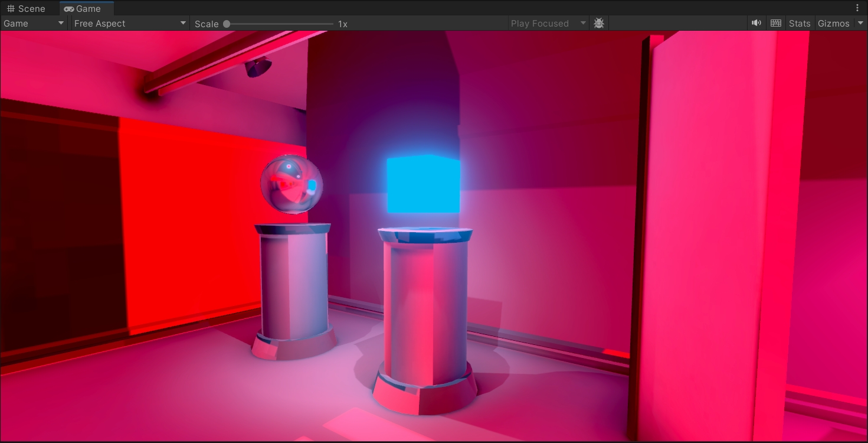Open the Display dropdown labeled Game
Viewport: 868px width, 443px height.
32,23
